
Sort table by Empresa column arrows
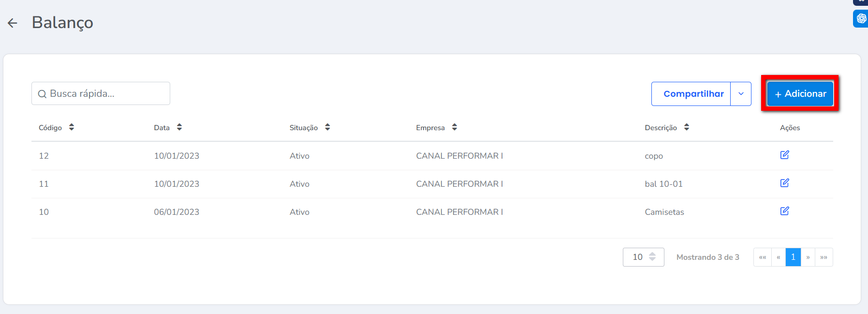[455, 127]
